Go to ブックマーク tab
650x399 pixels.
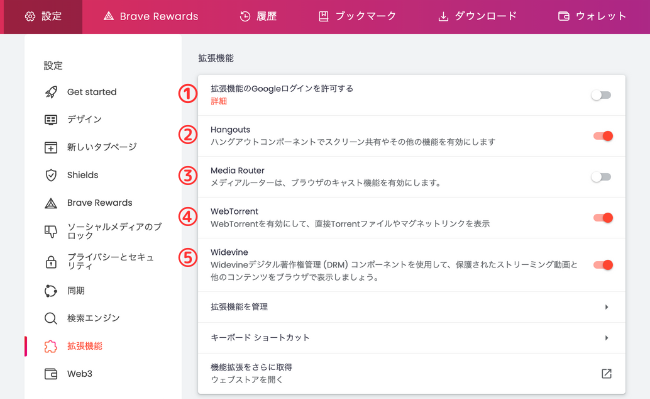(357, 17)
